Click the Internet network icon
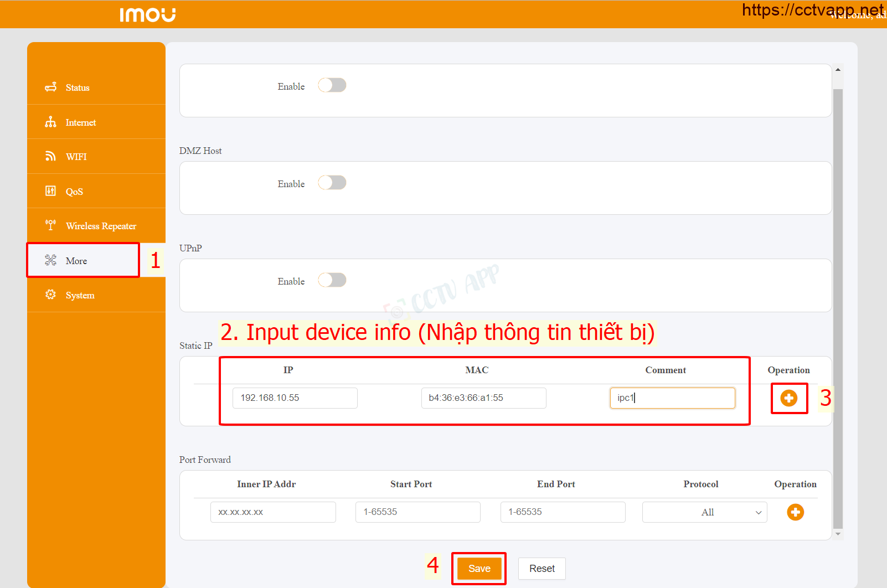887x588 pixels. pos(50,122)
